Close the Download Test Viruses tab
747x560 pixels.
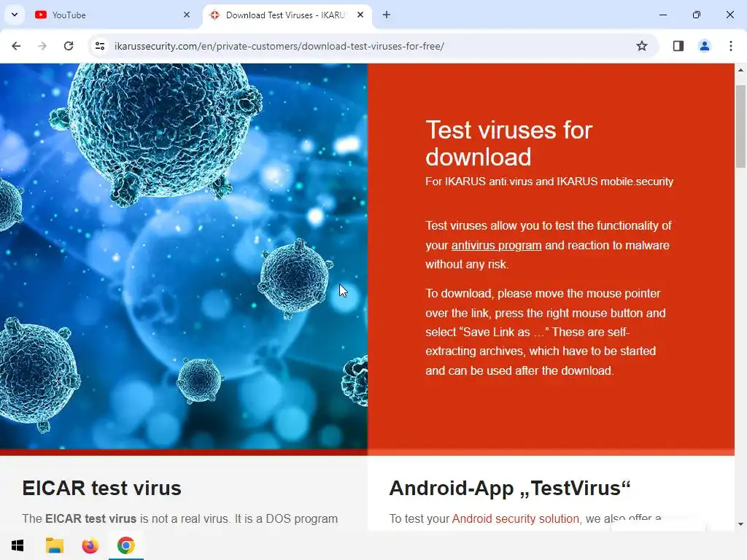pos(360,15)
